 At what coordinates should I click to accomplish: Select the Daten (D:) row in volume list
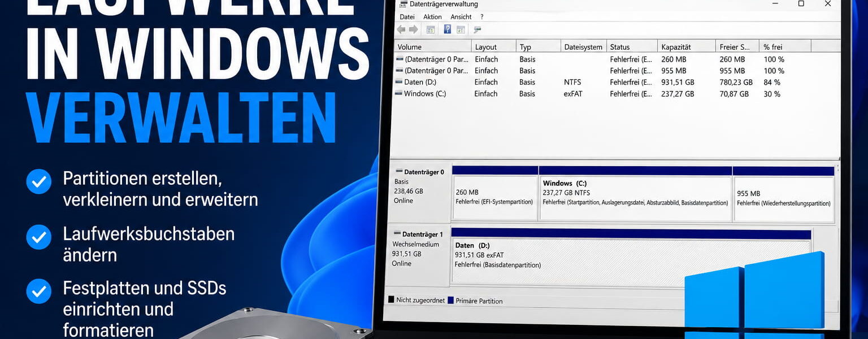tap(617, 82)
